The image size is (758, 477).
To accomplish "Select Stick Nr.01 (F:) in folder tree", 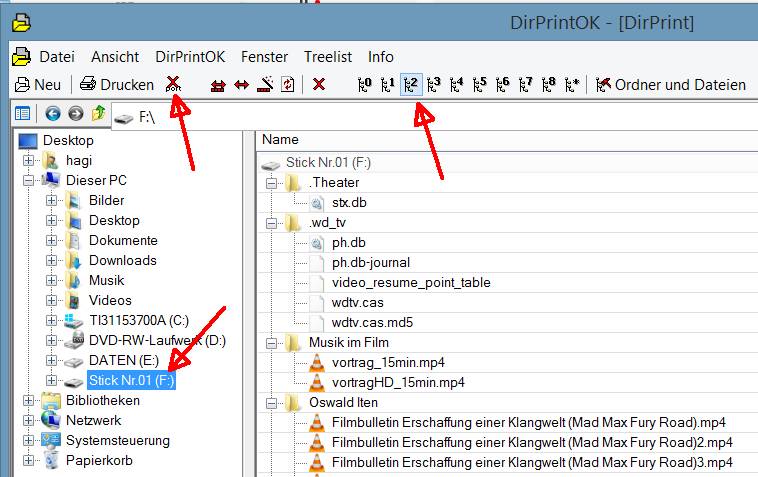I will click(x=131, y=380).
